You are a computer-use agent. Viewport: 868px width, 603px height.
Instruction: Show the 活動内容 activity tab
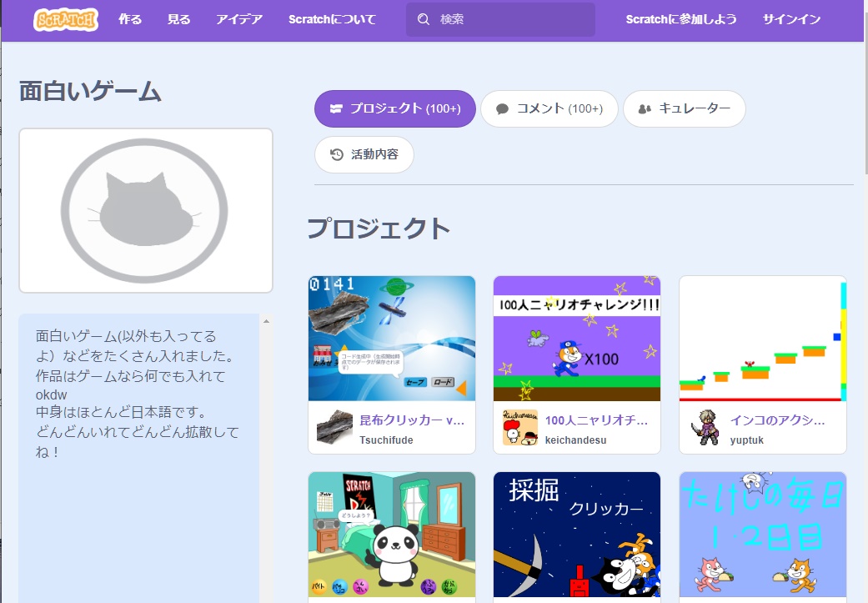pyautogui.click(x=364, y=154)
